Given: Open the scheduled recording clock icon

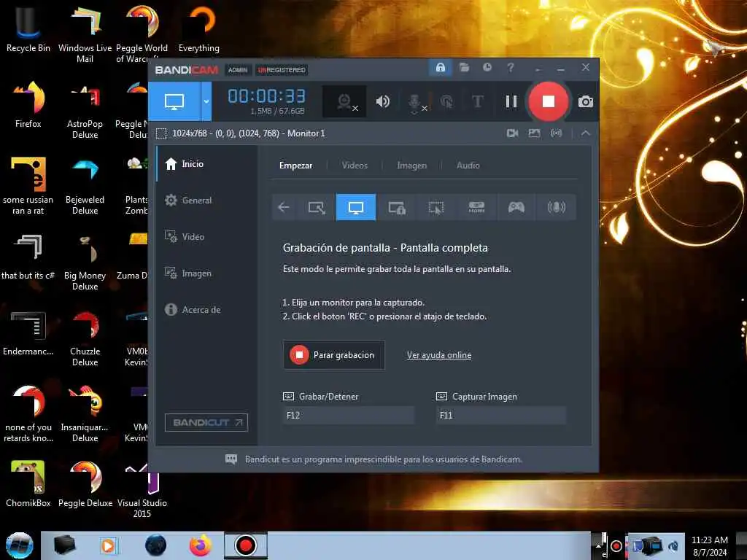Looking at the screenshot, I should tap(487, 68).
